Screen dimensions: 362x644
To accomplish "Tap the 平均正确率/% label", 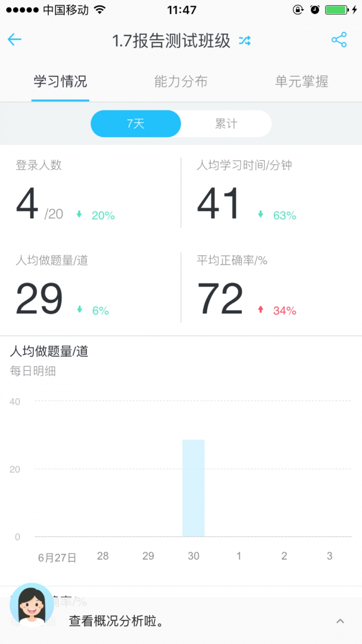I will [232, 260].
